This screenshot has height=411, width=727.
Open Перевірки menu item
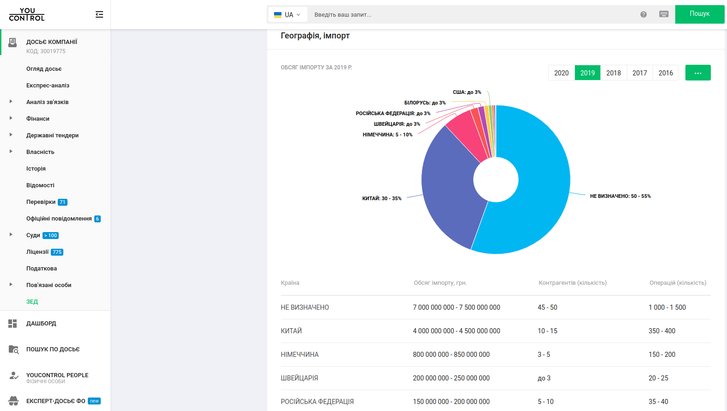pos(41,202)
